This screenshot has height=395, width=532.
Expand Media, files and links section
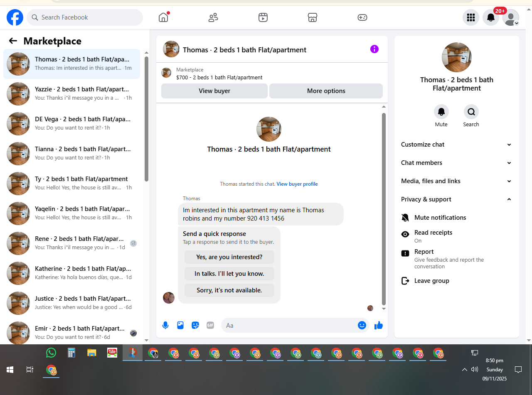tap(456, 181)
